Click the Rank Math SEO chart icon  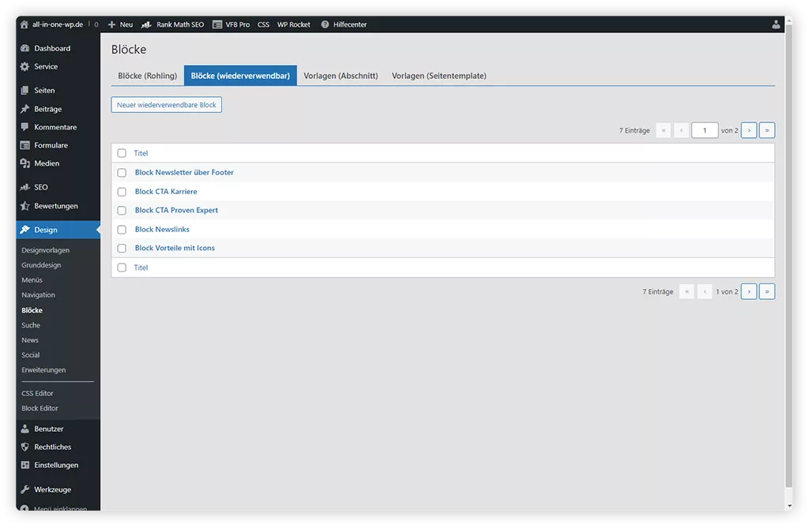coord(146,24)
